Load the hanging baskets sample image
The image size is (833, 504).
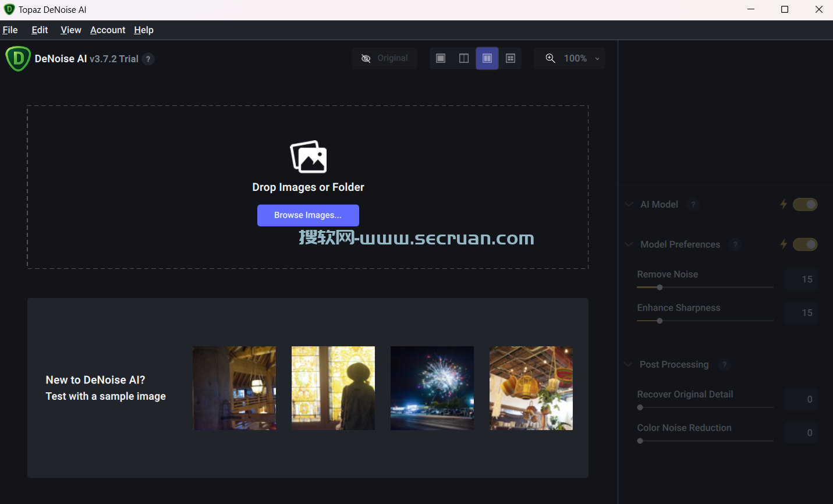pos(531,388)
